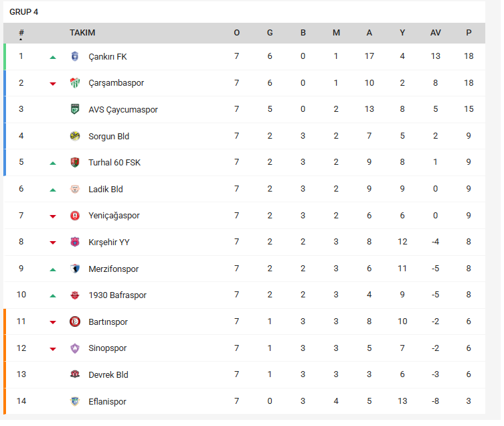Sort table by the # rank column
Viewport: 504px width, 426px height.
pyautogui.click(x=21, y=33)
